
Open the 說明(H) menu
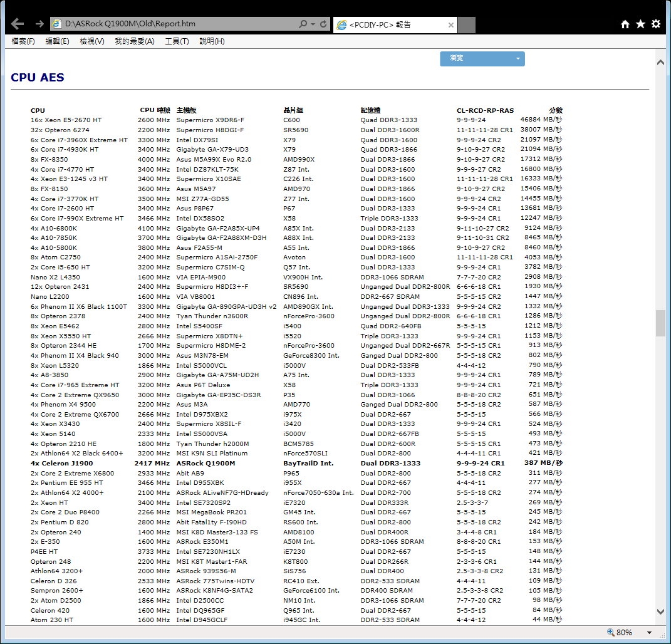coord(212,41)
